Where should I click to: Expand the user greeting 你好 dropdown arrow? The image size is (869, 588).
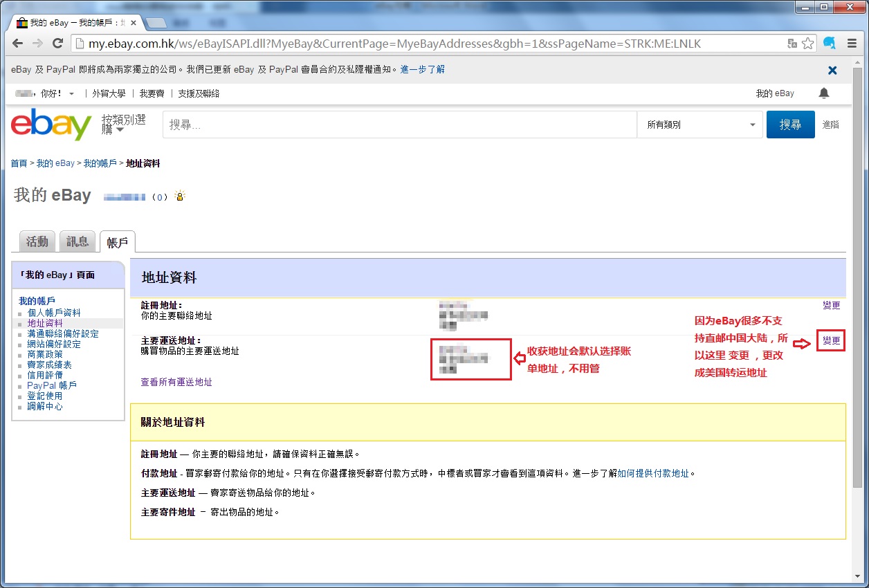[71, 94]
